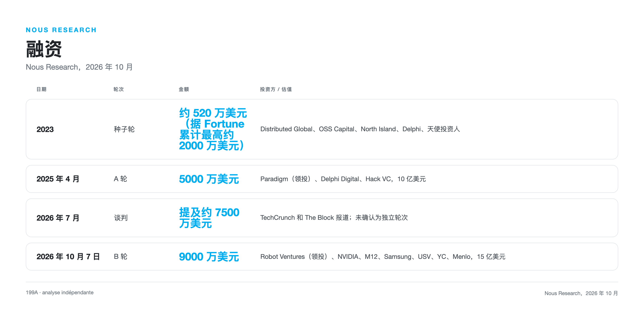Click the B 轮 round cell
Image resolution: width=644 pixels, height=316 pixels.
tap(121, 256)
